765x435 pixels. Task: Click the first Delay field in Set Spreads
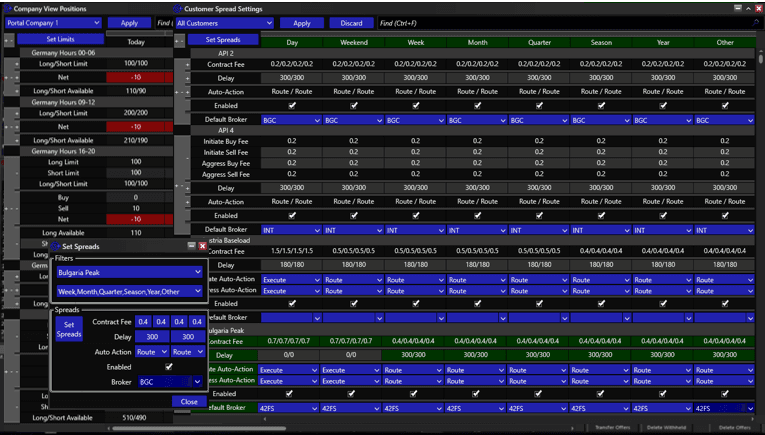coord(153,337)
